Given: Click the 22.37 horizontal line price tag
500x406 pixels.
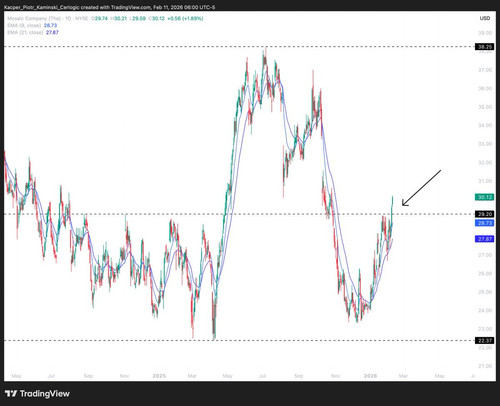Looking at the screenshot, I should (485, 340).
